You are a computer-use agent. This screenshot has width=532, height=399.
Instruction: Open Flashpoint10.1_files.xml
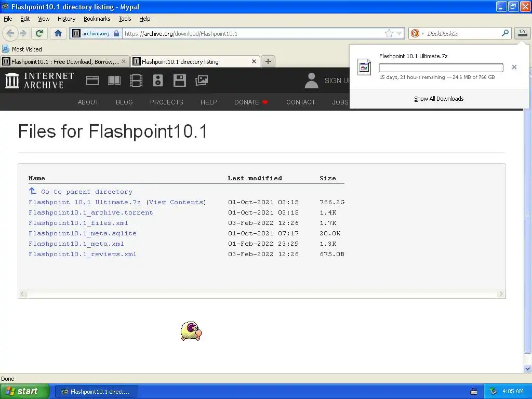point(78,223)
